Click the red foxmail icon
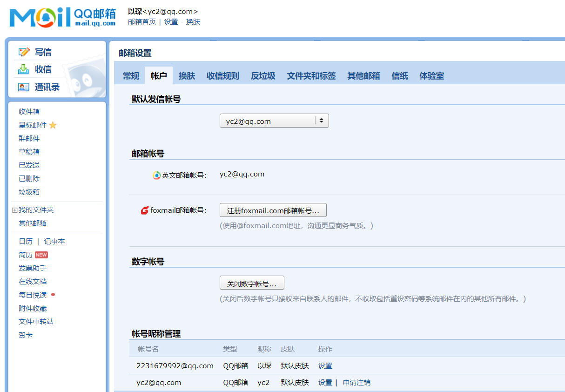This screenshot has height=392, width=565. tap(145, 210)
